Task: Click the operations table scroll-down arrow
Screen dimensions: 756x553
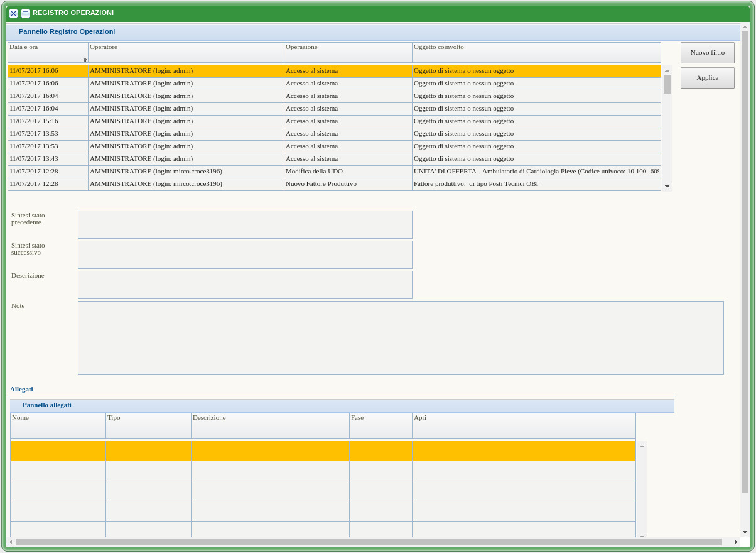Action: [x=667, y=187]
